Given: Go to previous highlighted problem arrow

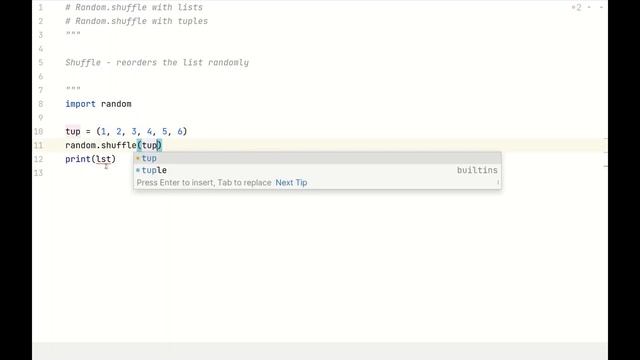Looking at the screenshot, I should pos(589,7).
